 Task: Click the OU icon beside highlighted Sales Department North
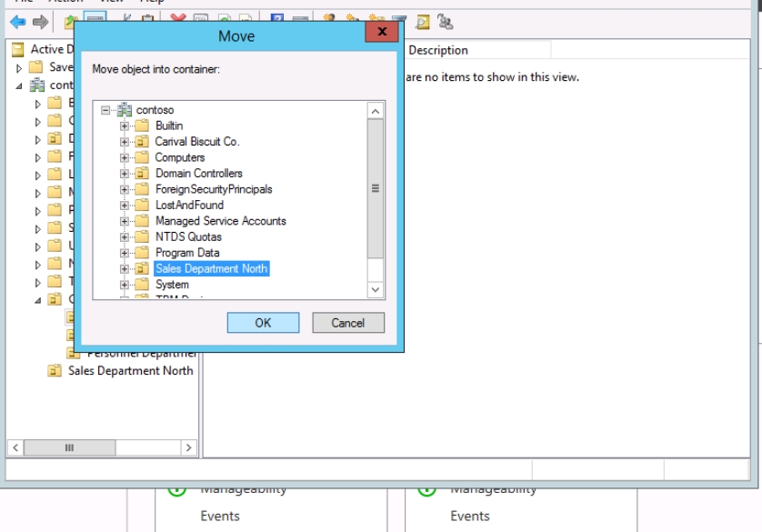pos(142,268)
